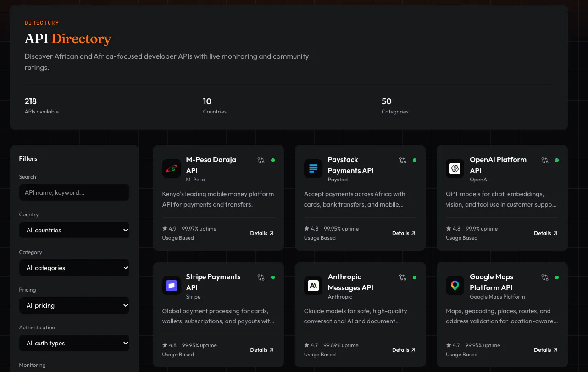Open the All countries dropdown
This screenshot has height=372, width=588.
(x=74, y=230)
